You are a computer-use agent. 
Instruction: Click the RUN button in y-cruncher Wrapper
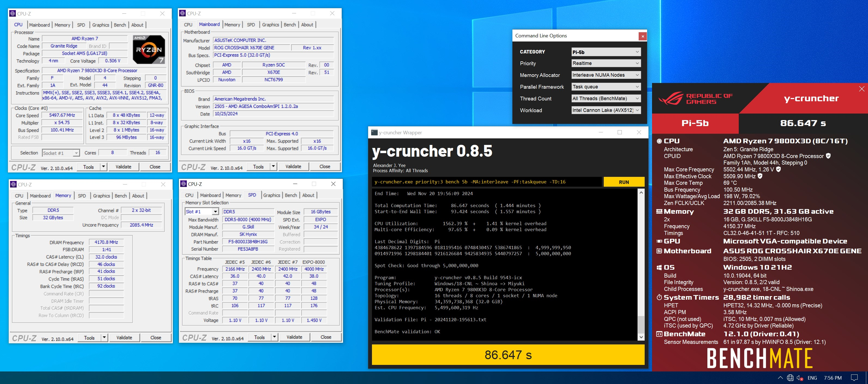[x=624, y=182]
